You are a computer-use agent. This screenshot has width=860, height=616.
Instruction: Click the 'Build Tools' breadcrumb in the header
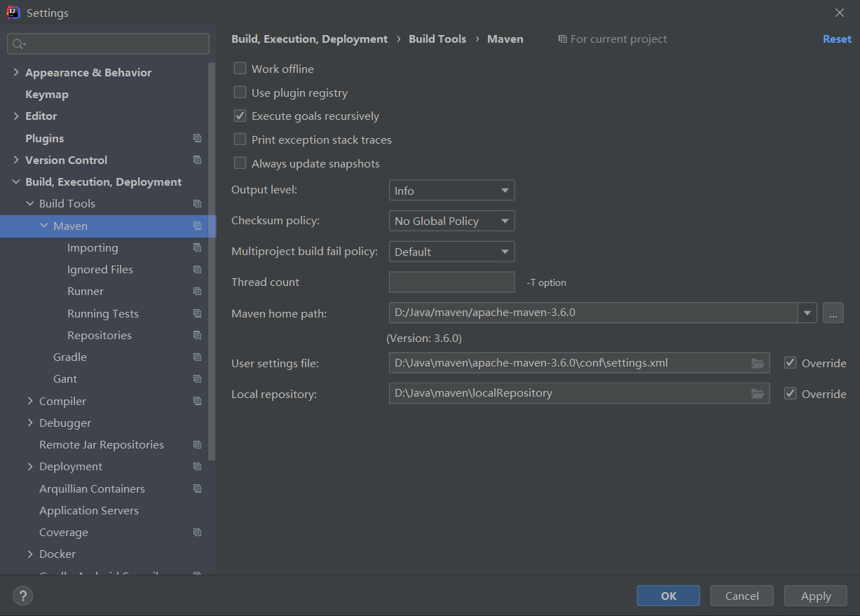437,39
